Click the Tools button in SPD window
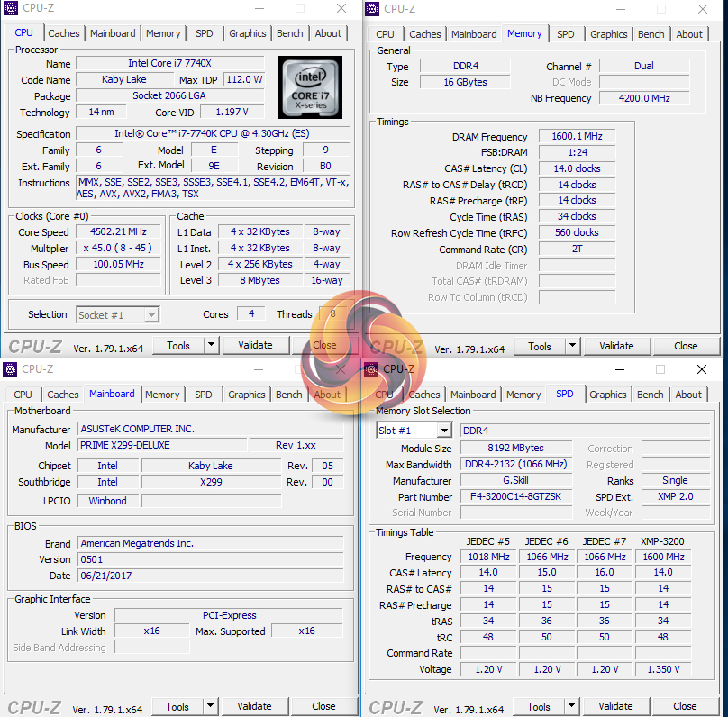Viewport: 728px width, 717px height. 539,706
